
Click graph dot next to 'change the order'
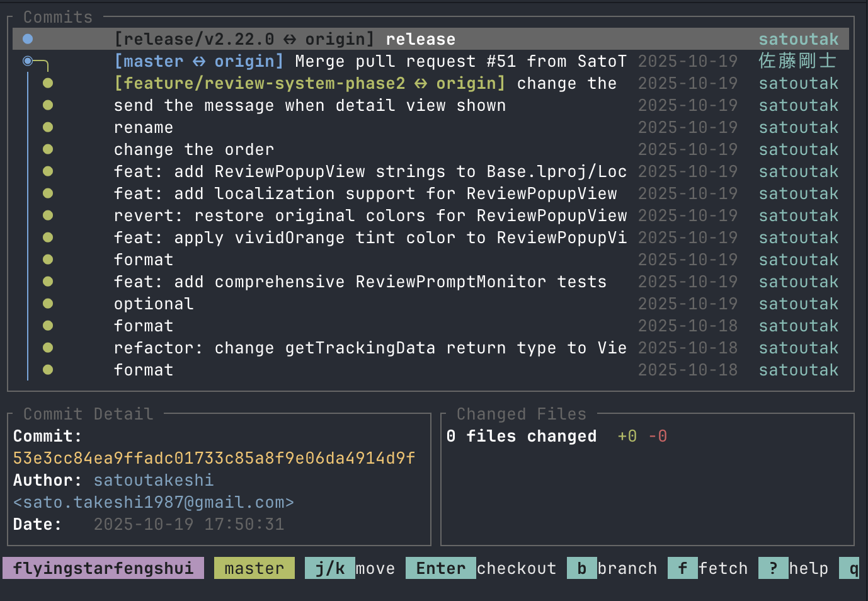48,149
